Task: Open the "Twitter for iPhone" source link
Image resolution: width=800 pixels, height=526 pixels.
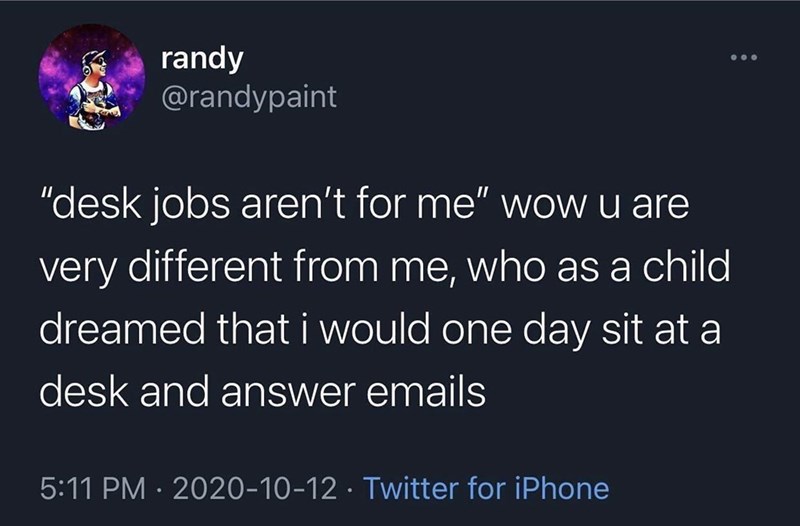Action: point(485,488)
